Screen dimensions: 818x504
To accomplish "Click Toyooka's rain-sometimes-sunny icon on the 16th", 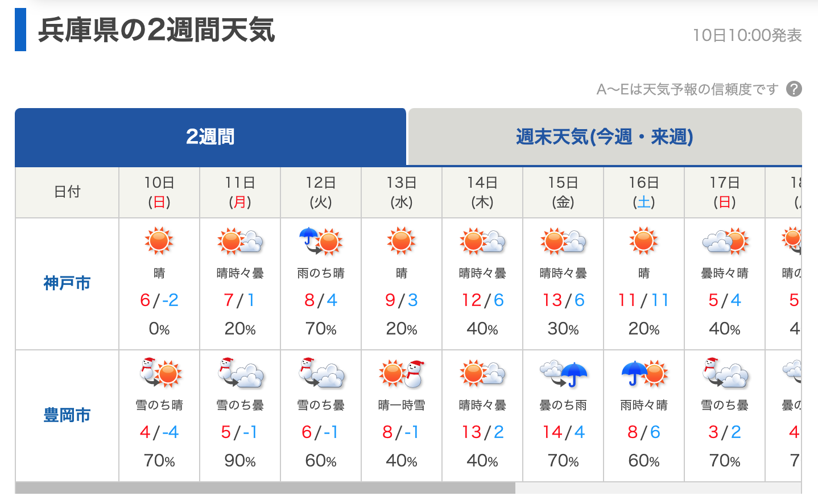I will [644, 373].
